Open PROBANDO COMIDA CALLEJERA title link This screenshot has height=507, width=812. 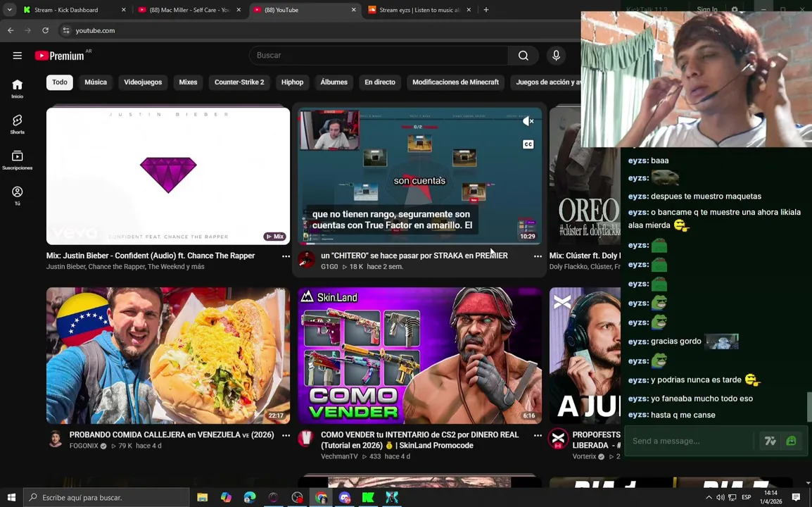172,435
